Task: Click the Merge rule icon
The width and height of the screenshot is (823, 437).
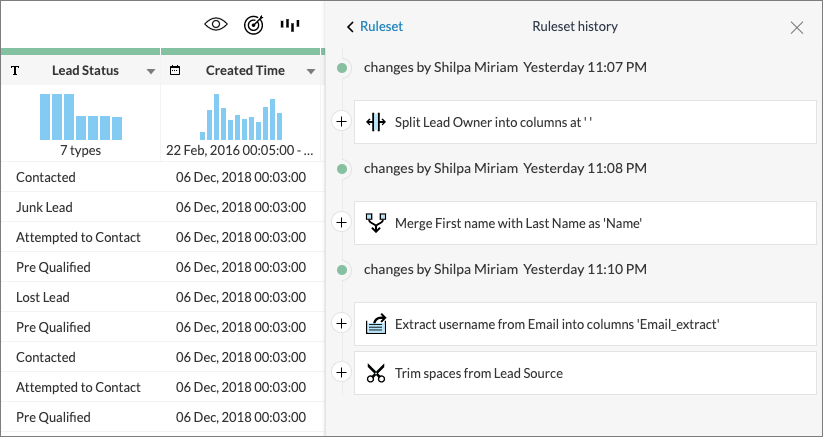Action: tap(376, 223)
